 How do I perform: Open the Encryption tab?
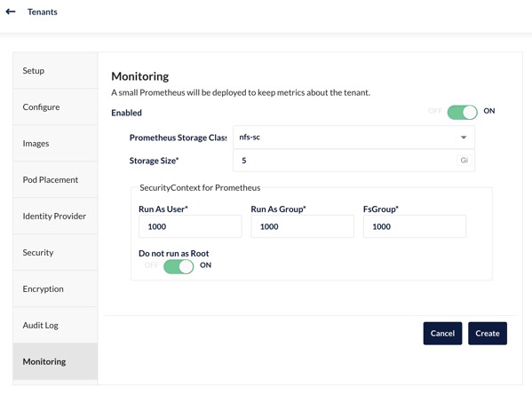coord(55,289)
